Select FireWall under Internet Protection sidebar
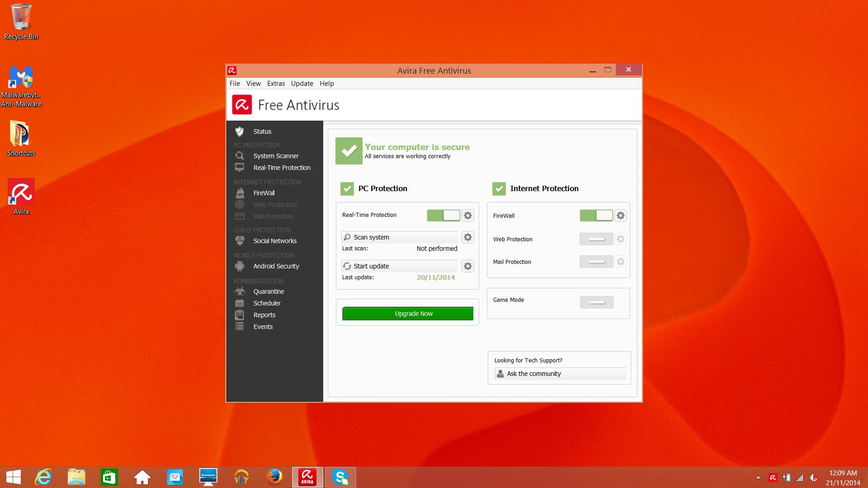 (x=264, y=193)
